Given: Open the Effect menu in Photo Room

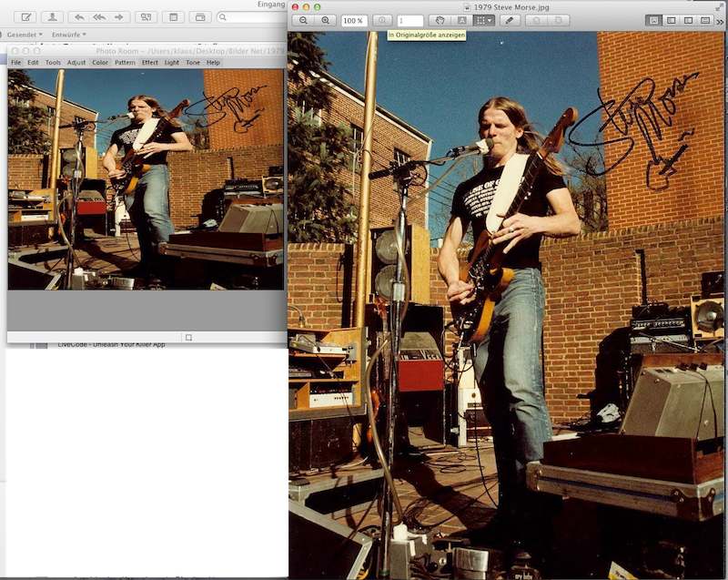Looking at the screenshot, I should point(149,63).
